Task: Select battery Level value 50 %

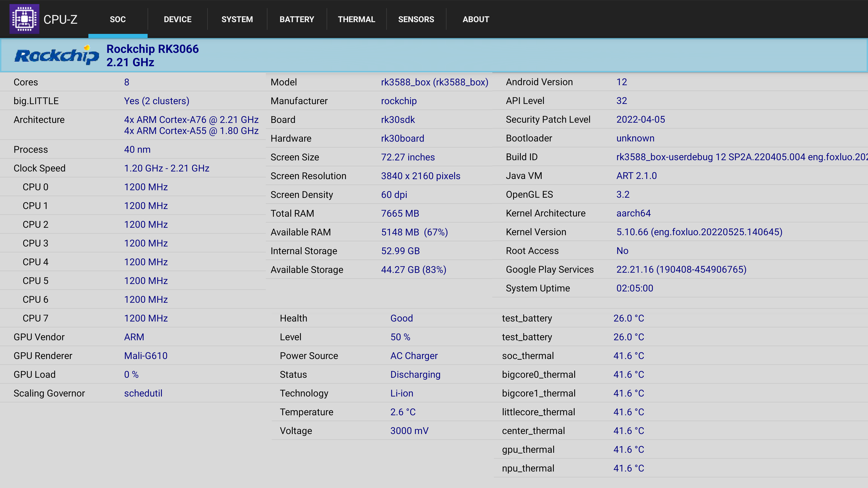Action: pyautogui.click(x=400, y=337)
